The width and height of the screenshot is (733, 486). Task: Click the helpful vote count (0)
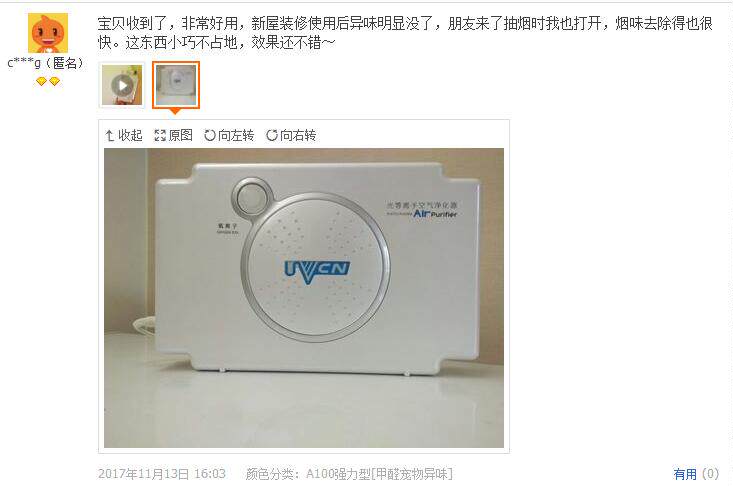pyautogui.click(x=710, y=474)
